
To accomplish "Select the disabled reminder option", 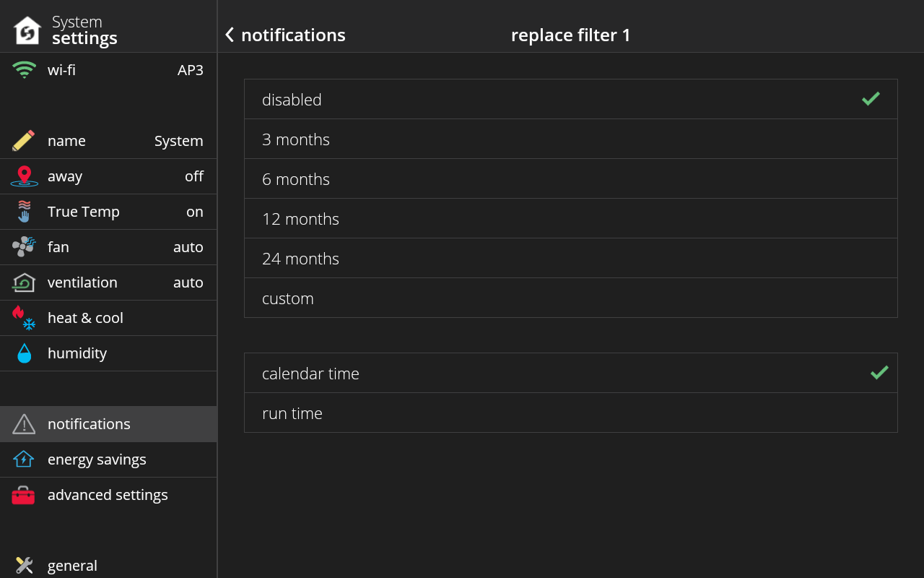I will click(571, 99).
